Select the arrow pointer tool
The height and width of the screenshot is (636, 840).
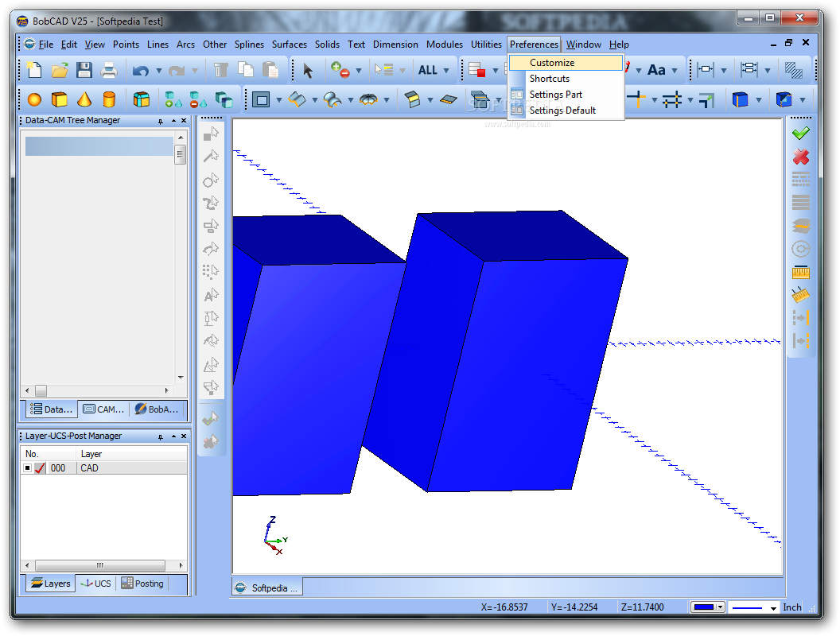pyautogui.click(x=308, y=70)
